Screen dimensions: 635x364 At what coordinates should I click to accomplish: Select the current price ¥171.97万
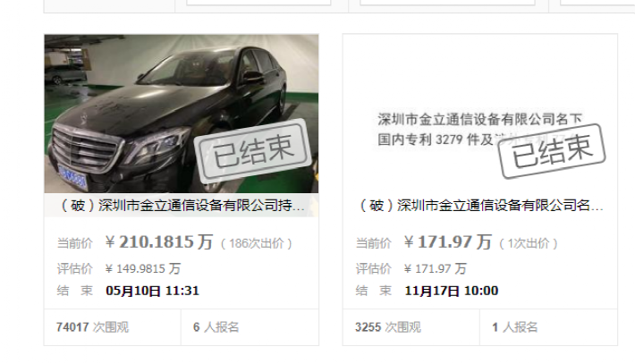pos(448,242)
